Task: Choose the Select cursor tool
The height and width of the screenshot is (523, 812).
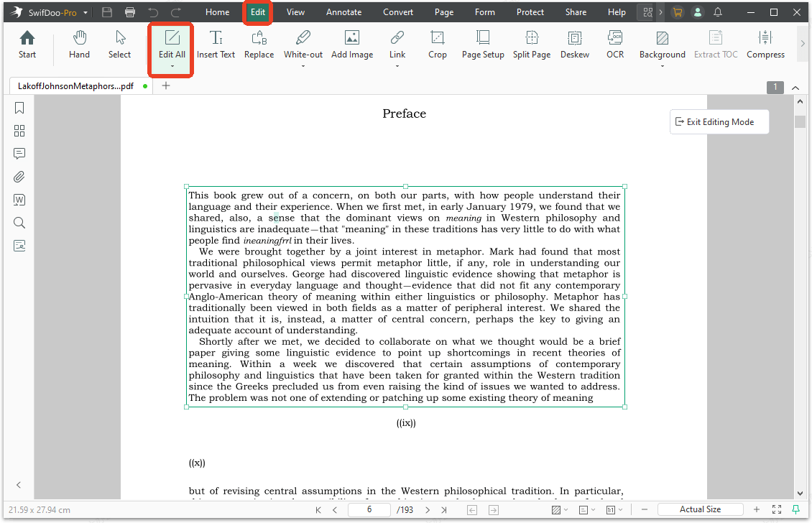Action: [x=119, y=45]
